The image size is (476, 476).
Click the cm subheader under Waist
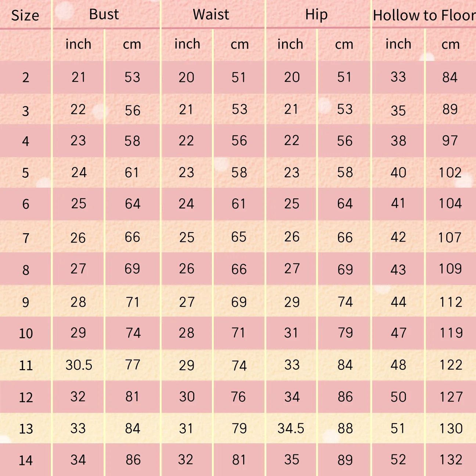[x=239, y=44]
